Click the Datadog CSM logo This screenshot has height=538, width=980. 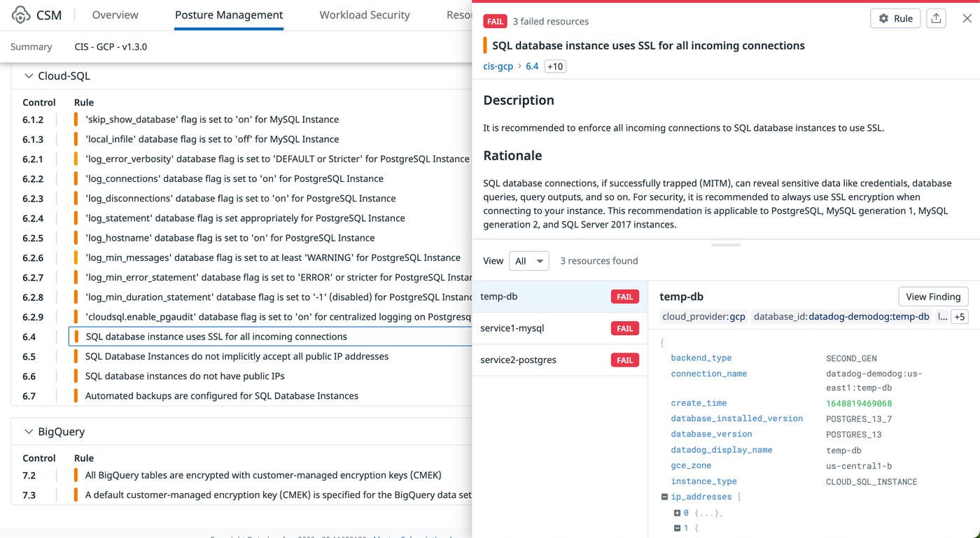tap(20, 14)
